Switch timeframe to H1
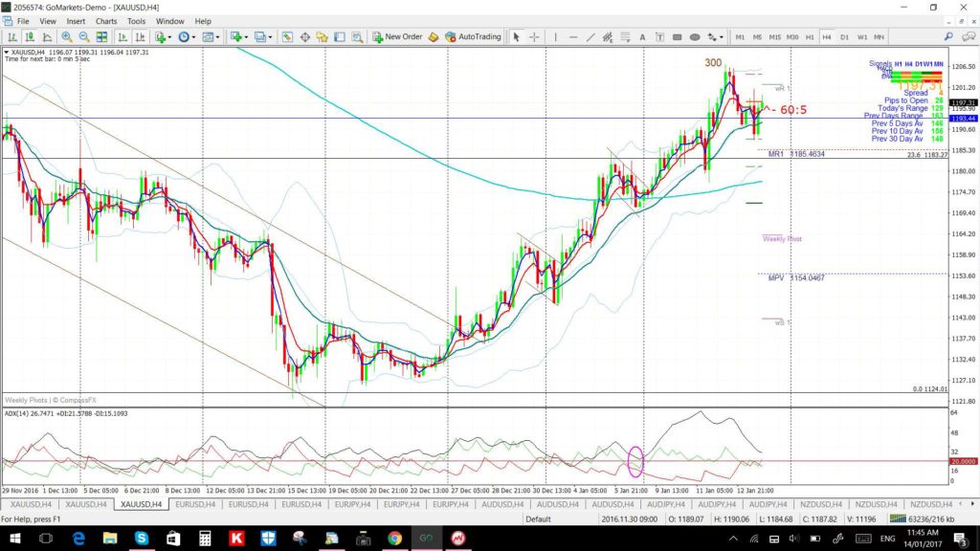The image size is (980, 551). [810, 37]
